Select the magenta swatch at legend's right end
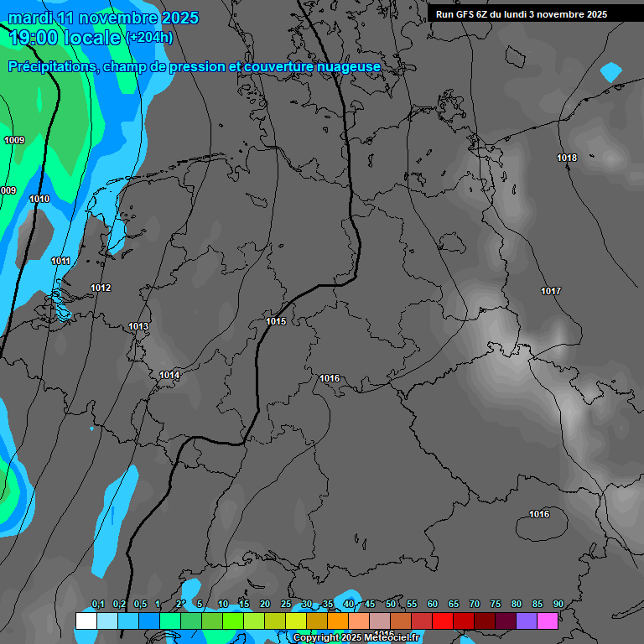 tap(548, 621)
